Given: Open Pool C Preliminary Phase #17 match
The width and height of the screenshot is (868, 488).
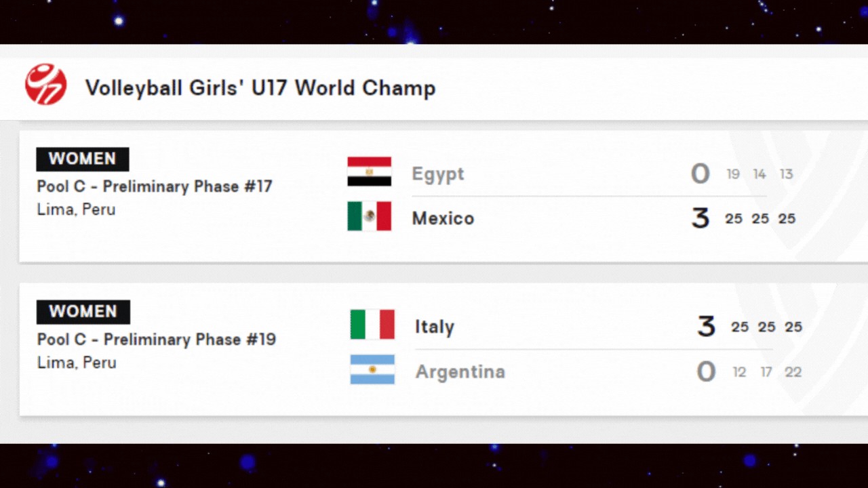Looking at the screenshot, I should click(x=155, y=186).
